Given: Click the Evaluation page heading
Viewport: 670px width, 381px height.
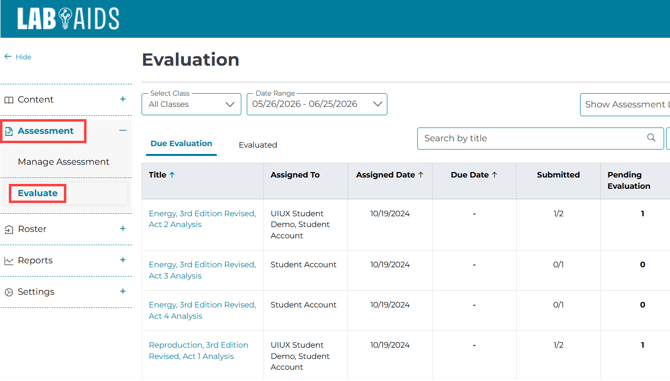Looking at the screenshot, I should pyautogui.click(x=191, y=59).
